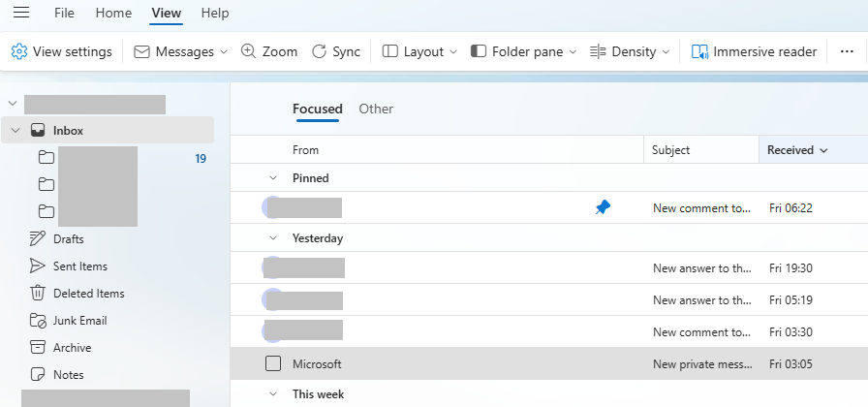Viewport: 868px width, 407px height.
Task: Select the Inbox folder
Action: click(x=108, y=131)
